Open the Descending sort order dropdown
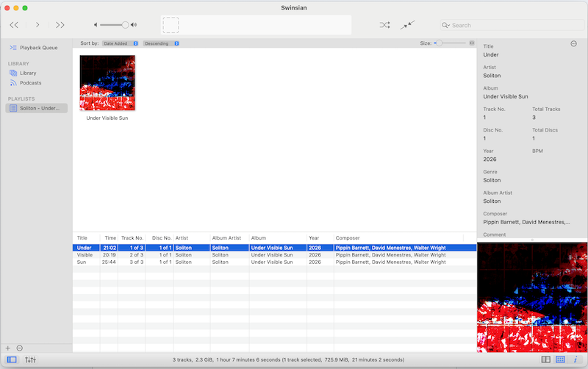588x369 pixels. tap(161, 43)
